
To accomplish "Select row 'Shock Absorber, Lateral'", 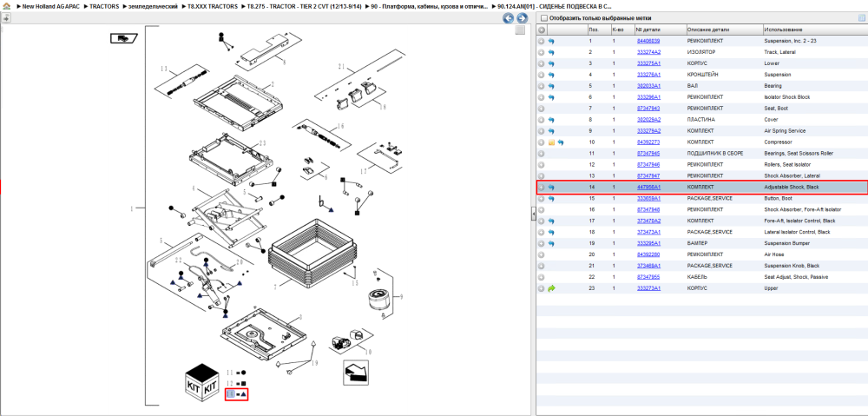I will pos(701,175).
